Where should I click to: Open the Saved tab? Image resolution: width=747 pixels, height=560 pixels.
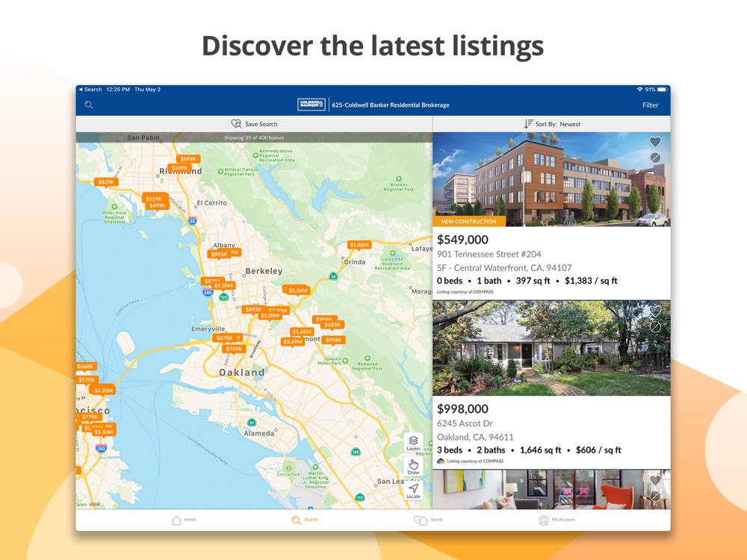pyautogui.click(x=428, y=520)
